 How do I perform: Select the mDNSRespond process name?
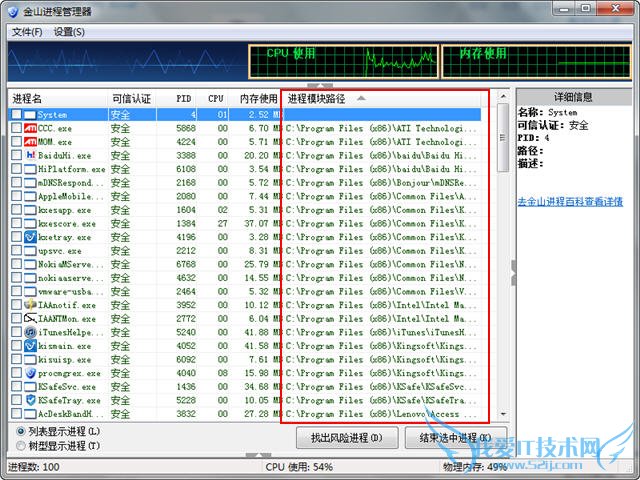tap(70, 183)
